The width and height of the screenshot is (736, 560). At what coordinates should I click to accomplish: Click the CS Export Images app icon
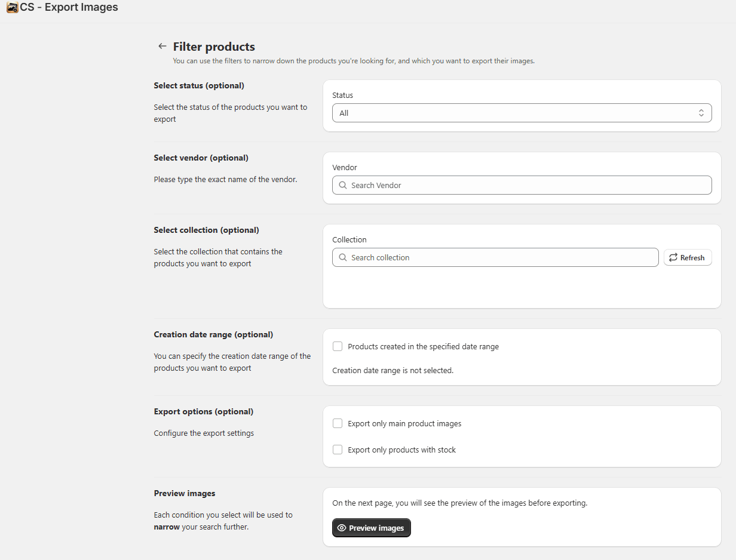pyautogui.click(x=12, y=8)
